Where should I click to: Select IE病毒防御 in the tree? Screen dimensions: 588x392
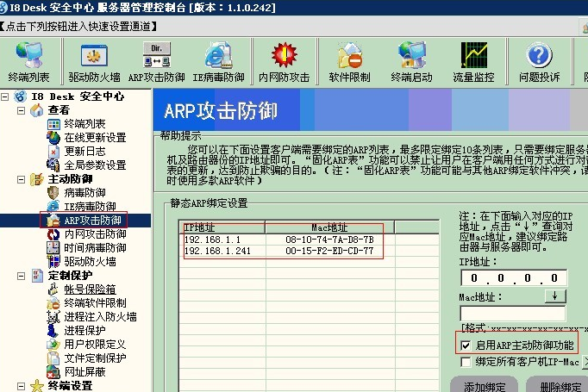90,207
